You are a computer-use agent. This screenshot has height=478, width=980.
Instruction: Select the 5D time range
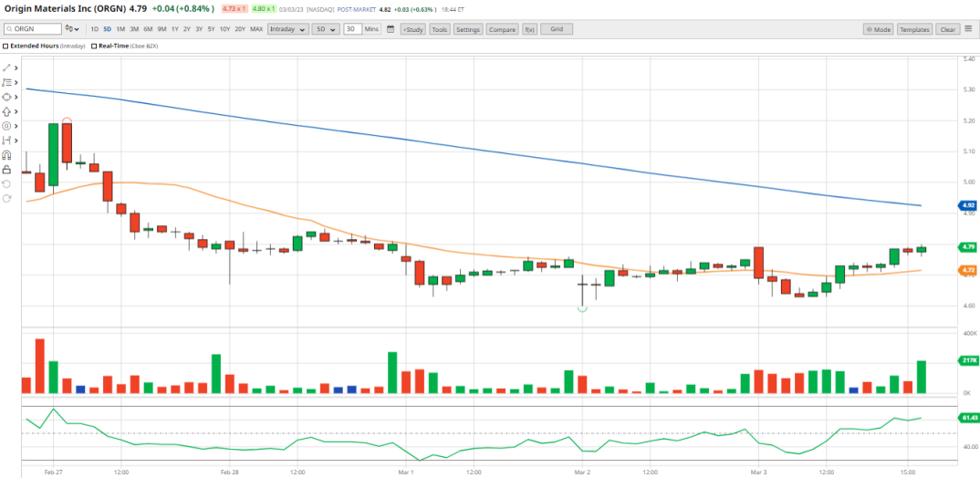pos(108,29)
